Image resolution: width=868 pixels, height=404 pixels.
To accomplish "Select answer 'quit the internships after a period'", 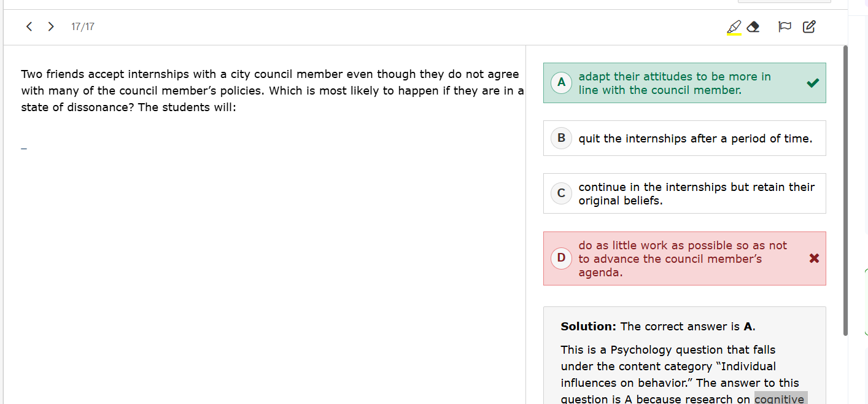I will (695, 139).
